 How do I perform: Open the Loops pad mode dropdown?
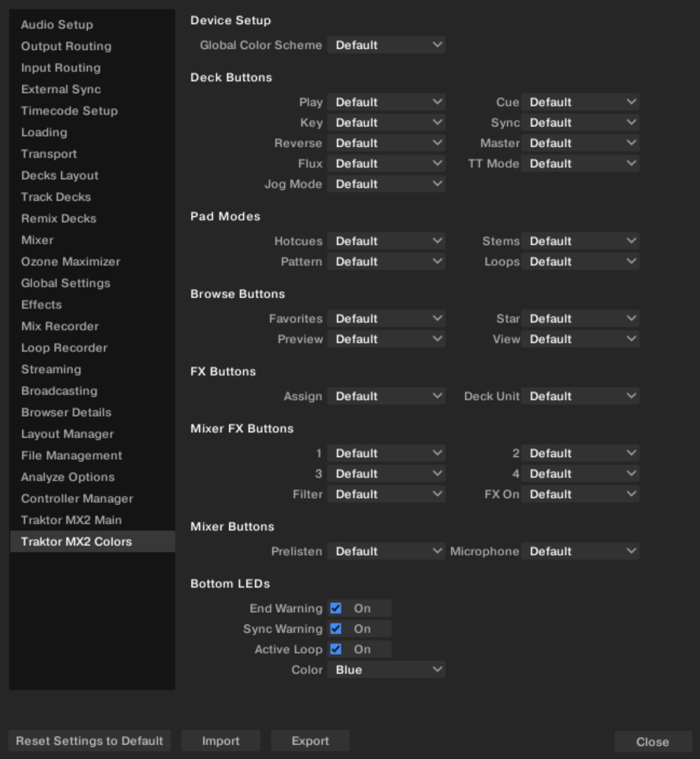tap(580, 262)
